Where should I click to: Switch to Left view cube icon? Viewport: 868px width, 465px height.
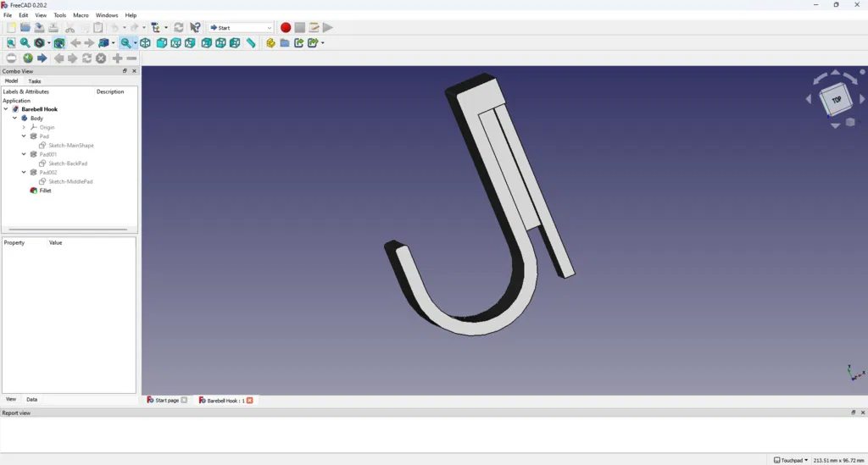point(235,43)
